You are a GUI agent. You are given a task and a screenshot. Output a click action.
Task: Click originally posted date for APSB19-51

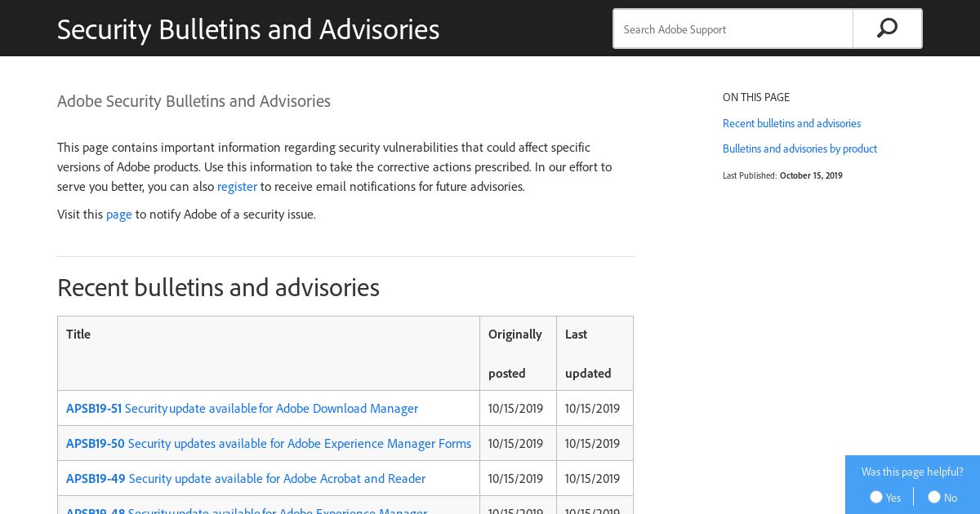tap(515, 408)
